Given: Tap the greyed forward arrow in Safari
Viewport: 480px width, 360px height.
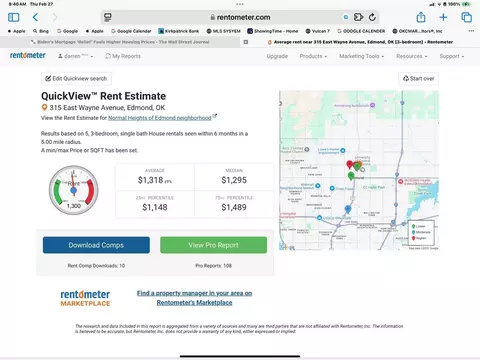Looking at the screenshot, I should click(x=55, y=17).
